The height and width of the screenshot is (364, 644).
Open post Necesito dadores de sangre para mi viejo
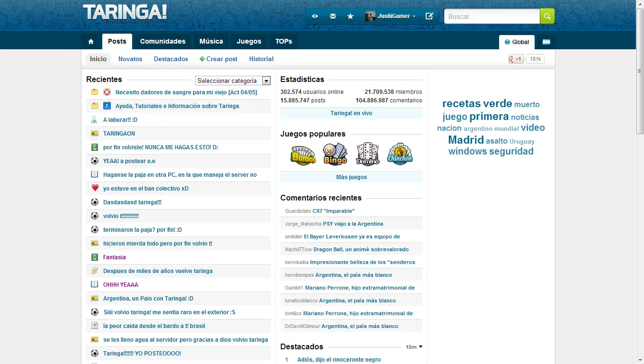coord(186,92)
